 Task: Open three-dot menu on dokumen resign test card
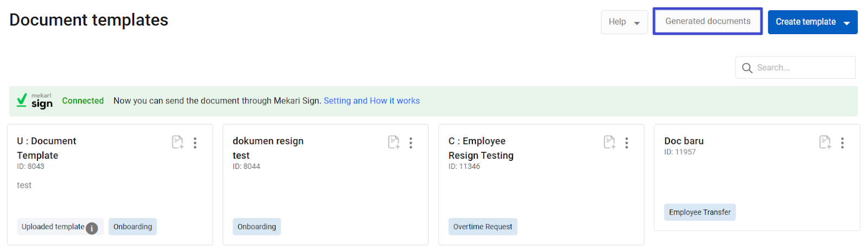pos(411,142)
